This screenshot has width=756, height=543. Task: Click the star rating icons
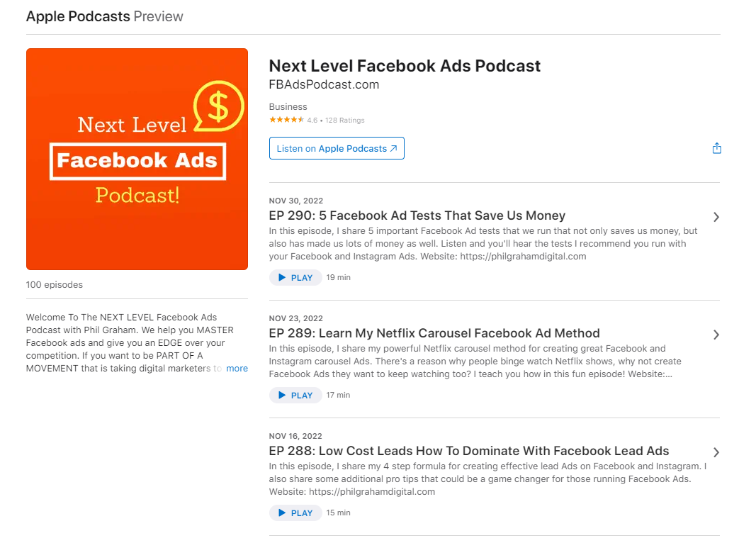pos(286,121)
